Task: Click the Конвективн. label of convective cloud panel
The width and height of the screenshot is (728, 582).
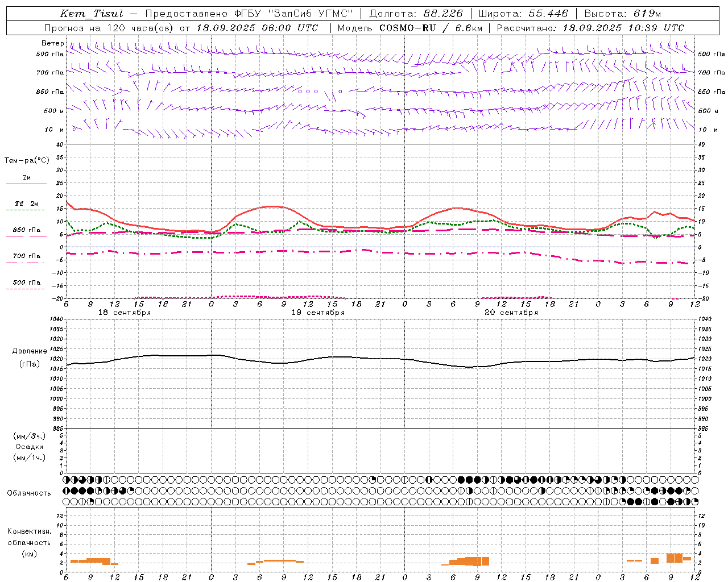Action: [29, 531]
